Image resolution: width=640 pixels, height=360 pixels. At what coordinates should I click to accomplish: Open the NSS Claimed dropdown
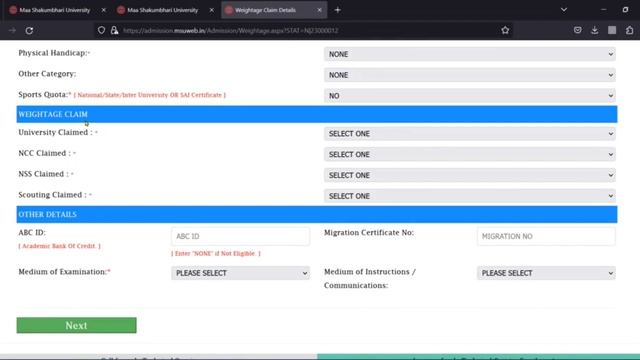click(470, 176)
